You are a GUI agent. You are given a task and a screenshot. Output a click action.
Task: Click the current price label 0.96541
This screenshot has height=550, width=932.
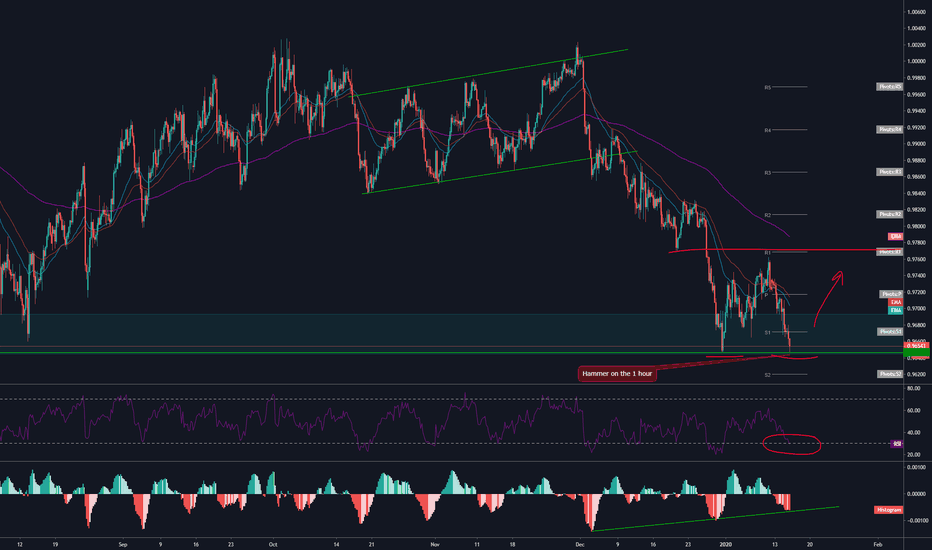[x=916, y=346]
